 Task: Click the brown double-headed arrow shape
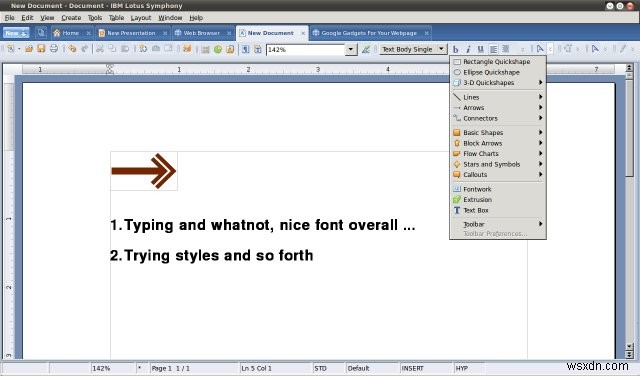(x=144, y=171)
